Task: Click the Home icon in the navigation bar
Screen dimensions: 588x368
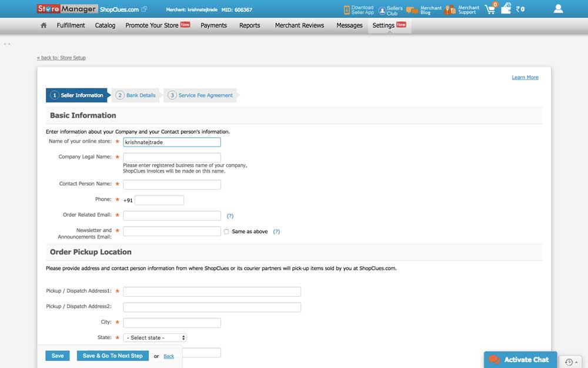Action: pyautogui.click(x=44, y=25)
